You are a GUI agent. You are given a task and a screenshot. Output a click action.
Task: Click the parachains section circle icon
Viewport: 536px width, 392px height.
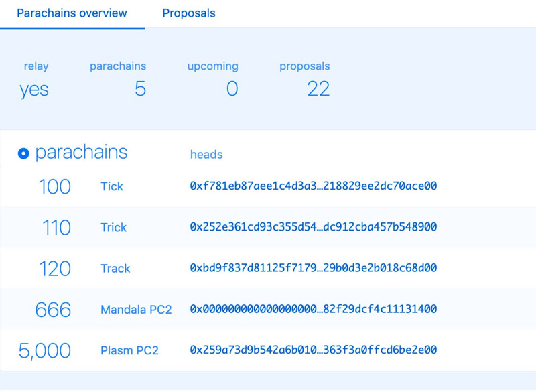23,154
